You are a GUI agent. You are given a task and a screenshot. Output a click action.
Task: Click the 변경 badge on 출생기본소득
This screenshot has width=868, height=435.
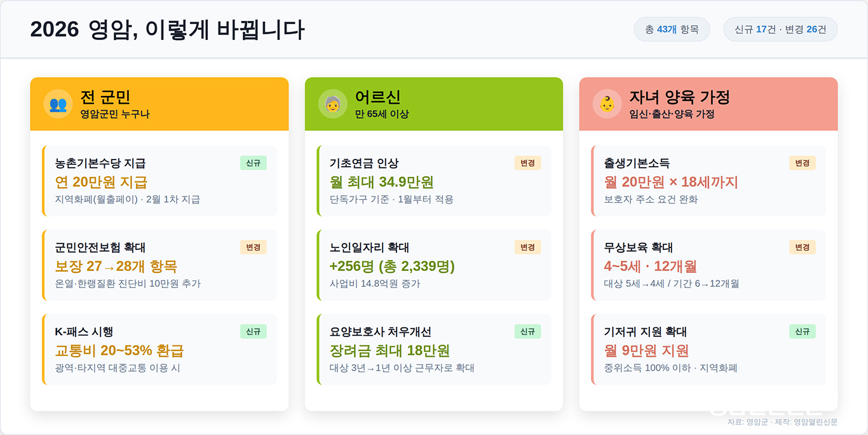click(802, 163)
